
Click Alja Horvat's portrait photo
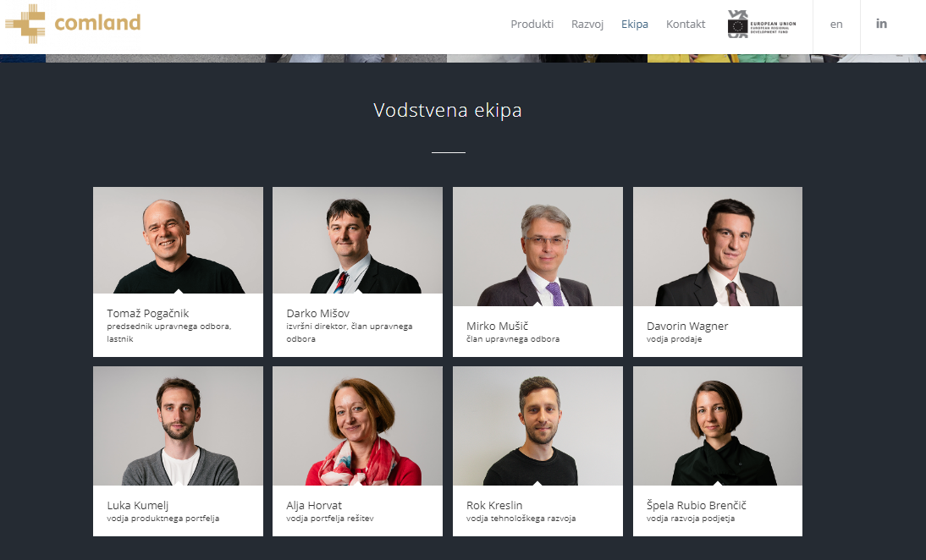(357, 426)
